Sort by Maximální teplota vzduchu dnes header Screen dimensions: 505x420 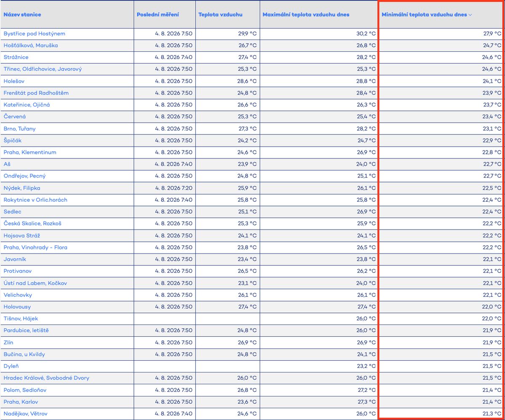(x=306, y=15)
